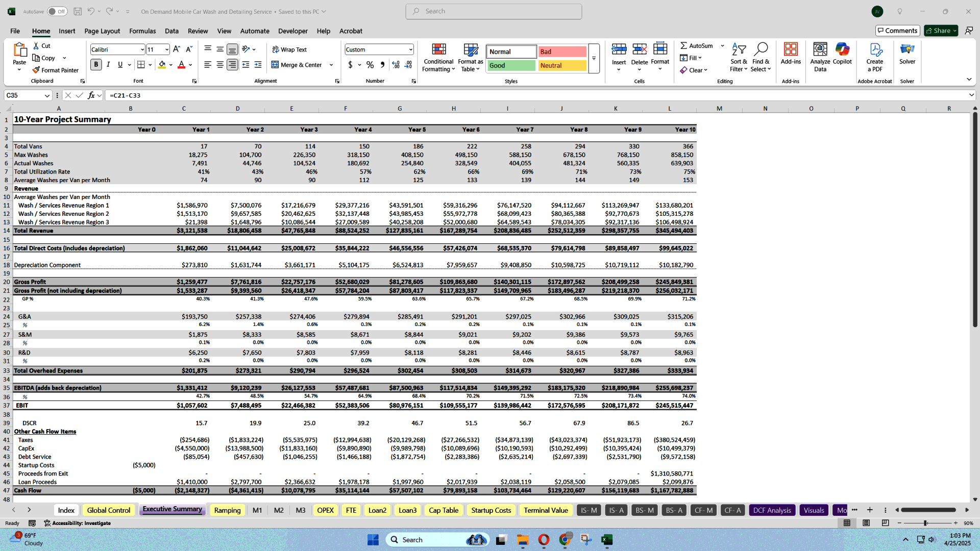The image size is (980, 551).
Task: Open Sort & Filter menu
Action: (739, 57)
